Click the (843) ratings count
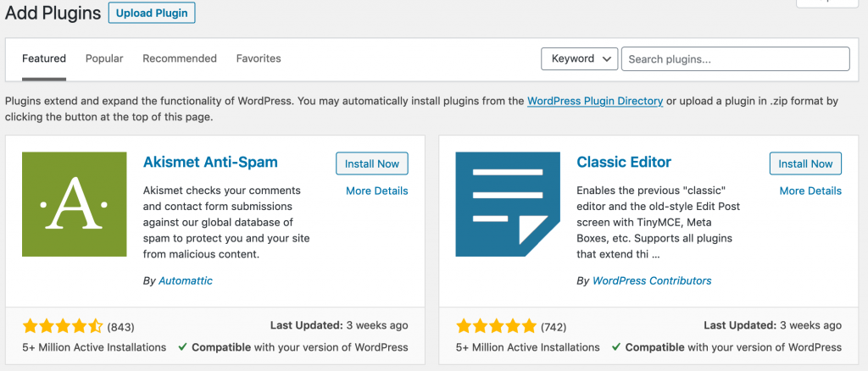 click(x=120, y=327)
